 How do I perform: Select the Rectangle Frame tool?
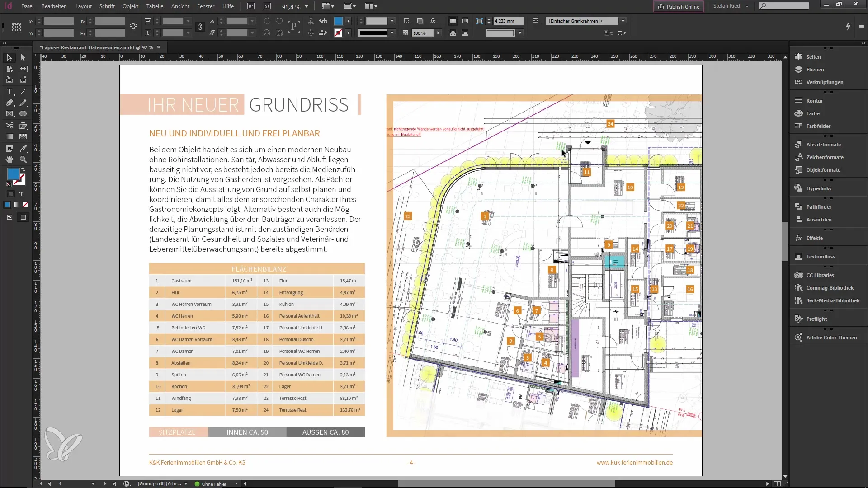tap(9, 114)
